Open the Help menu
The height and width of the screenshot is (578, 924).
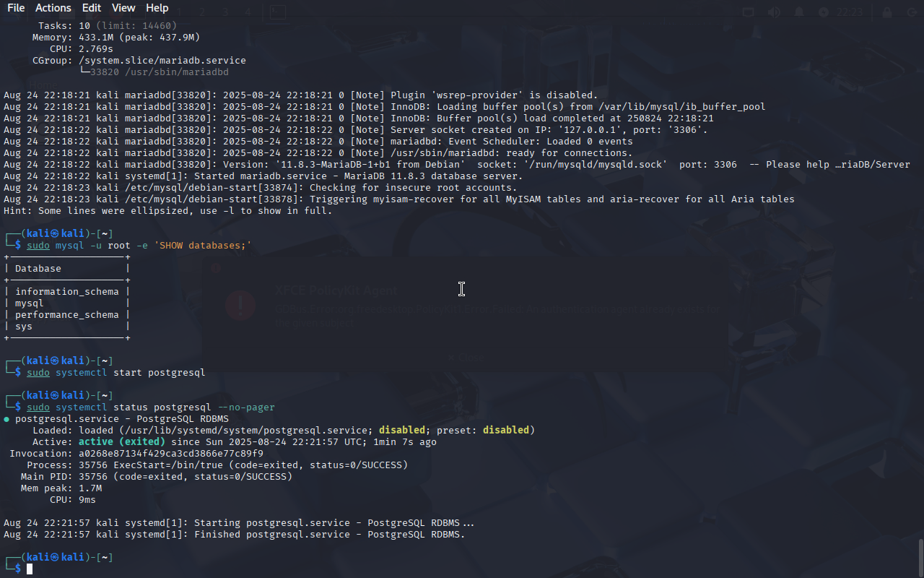click(157, 8)
